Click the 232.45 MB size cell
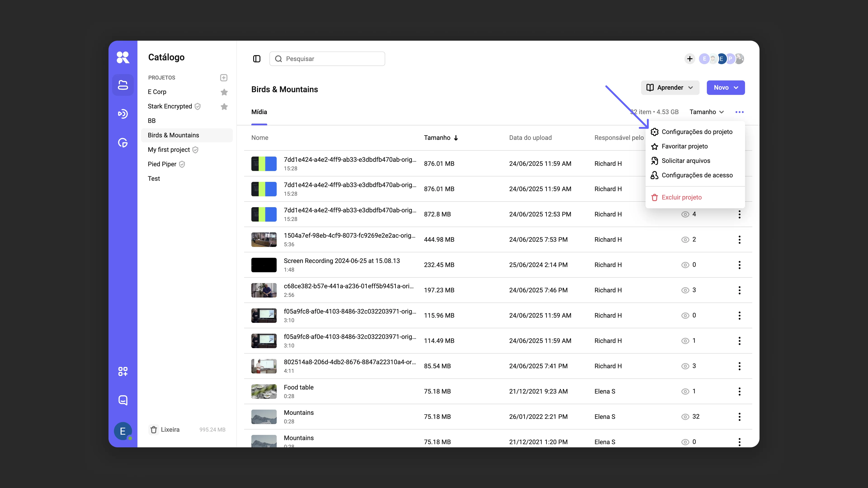This screenshot has height=488, width=868. [x=439, y=265]
